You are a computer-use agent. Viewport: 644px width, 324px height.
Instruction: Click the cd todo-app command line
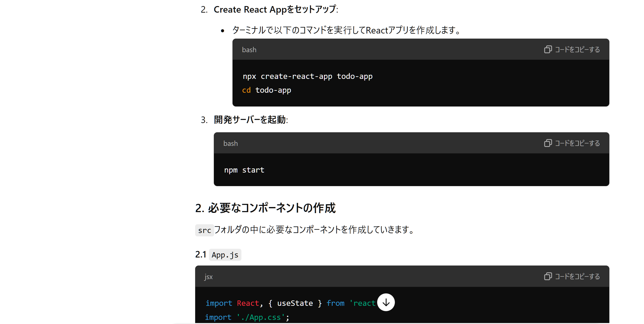coord(267,90)
